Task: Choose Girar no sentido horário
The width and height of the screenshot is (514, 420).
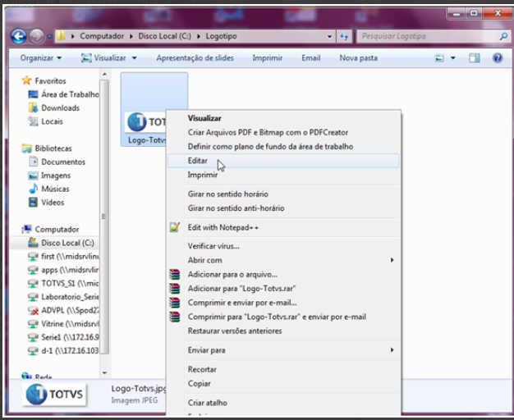Action: (x=283, y=194)
